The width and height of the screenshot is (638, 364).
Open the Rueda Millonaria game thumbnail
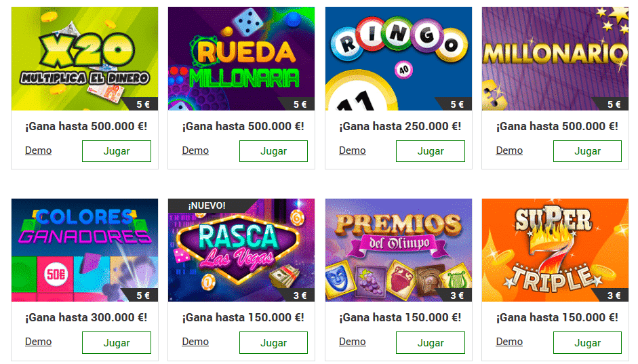pyautogui.click(x=241, y=58)
